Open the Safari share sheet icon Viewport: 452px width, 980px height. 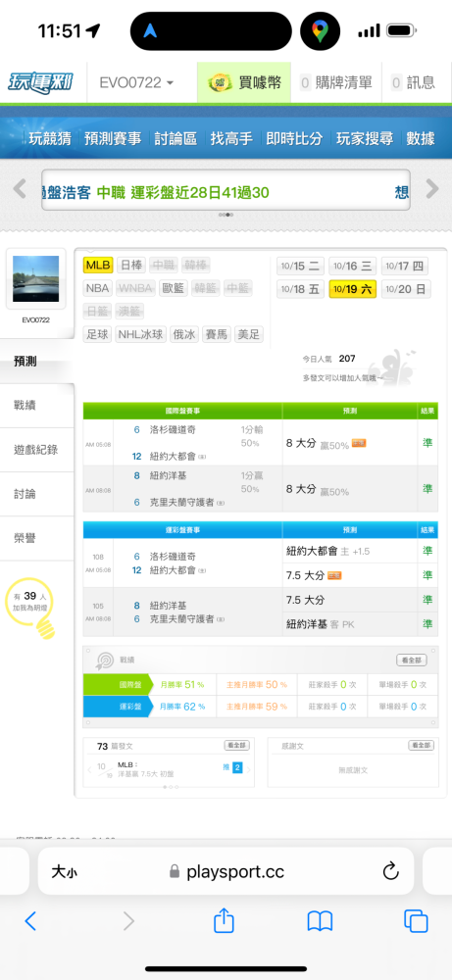point(224,920)
